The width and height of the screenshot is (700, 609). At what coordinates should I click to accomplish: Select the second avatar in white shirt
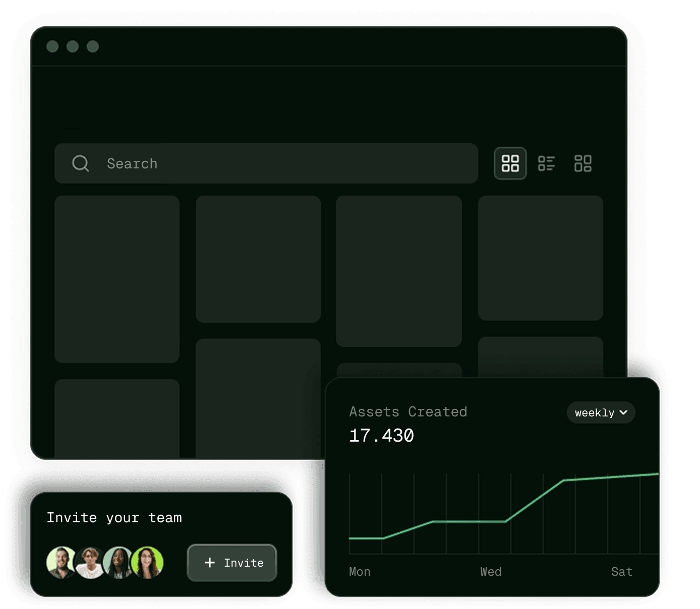[90, 563]
